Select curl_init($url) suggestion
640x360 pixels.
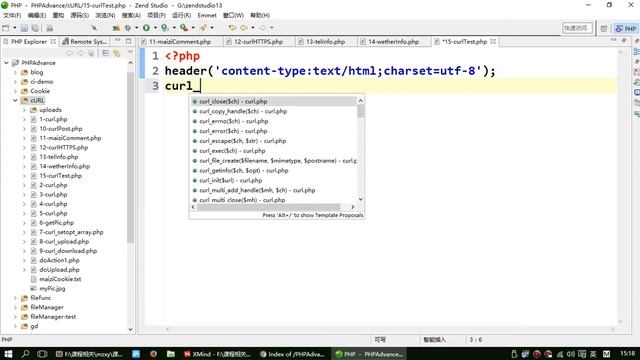(x=274, y=180)
